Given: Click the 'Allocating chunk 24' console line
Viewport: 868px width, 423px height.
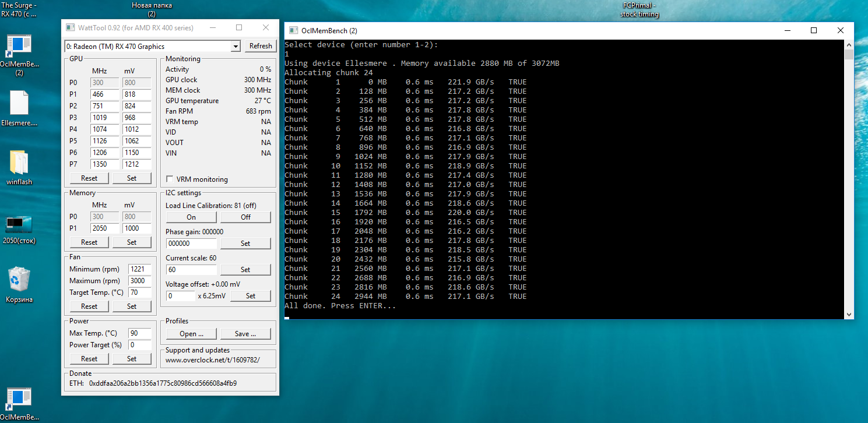Looking at the screenshot, I should (329, 73).
